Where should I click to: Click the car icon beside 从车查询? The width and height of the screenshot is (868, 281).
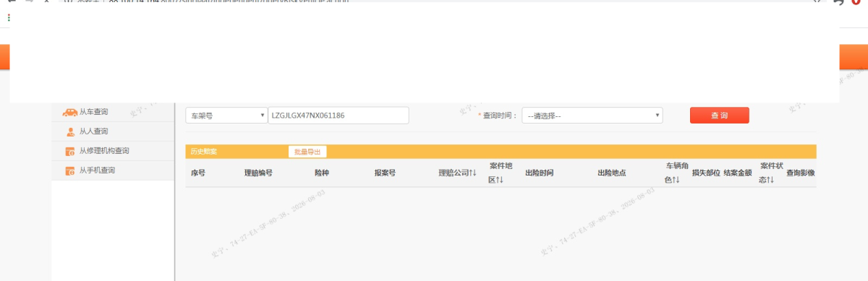(x=69, y=112)
